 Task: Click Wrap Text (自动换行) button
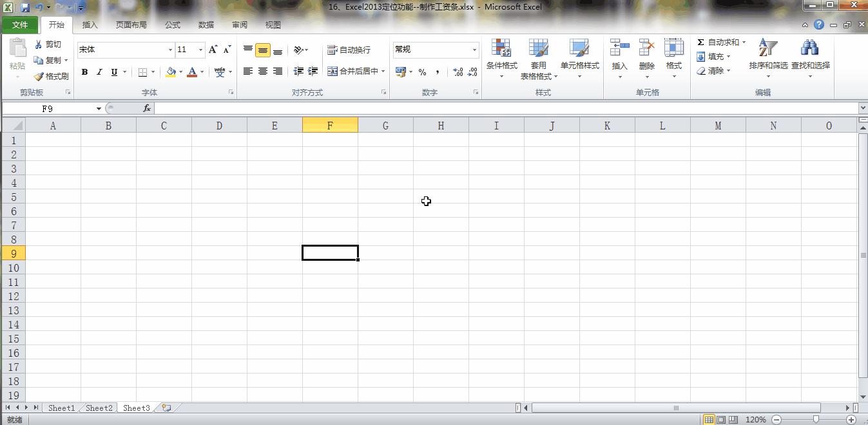click(349, 50)
